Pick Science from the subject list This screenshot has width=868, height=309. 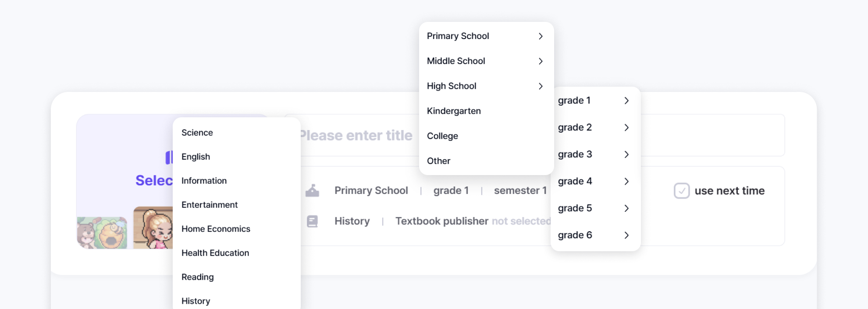click(x=197, y=133)
